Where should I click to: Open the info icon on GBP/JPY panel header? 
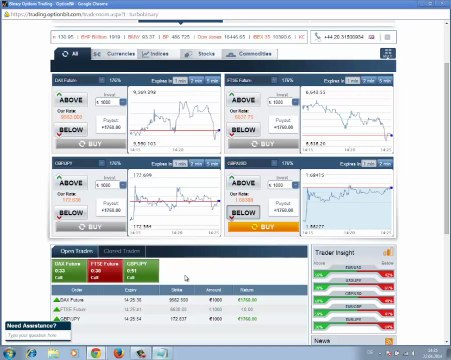(x=101, y=163)
